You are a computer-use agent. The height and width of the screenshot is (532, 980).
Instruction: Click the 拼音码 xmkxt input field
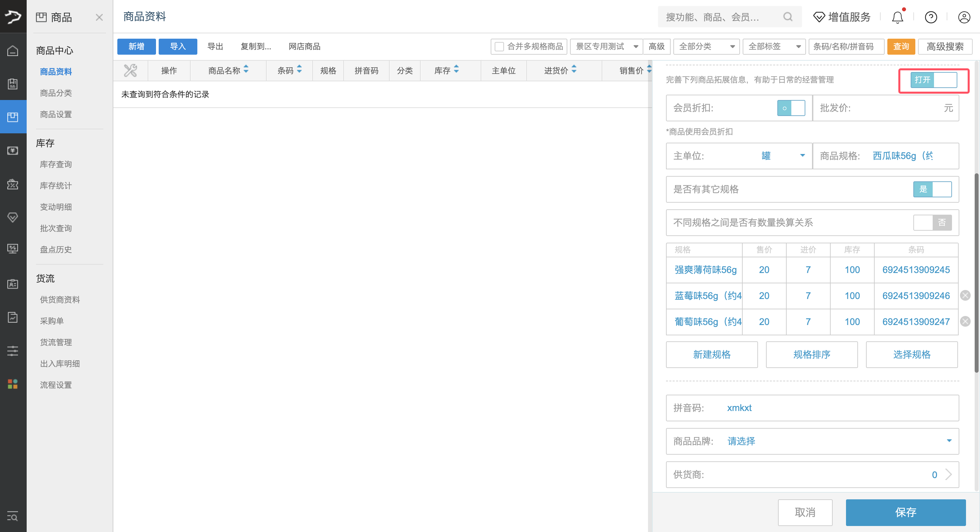coord(813,408)
